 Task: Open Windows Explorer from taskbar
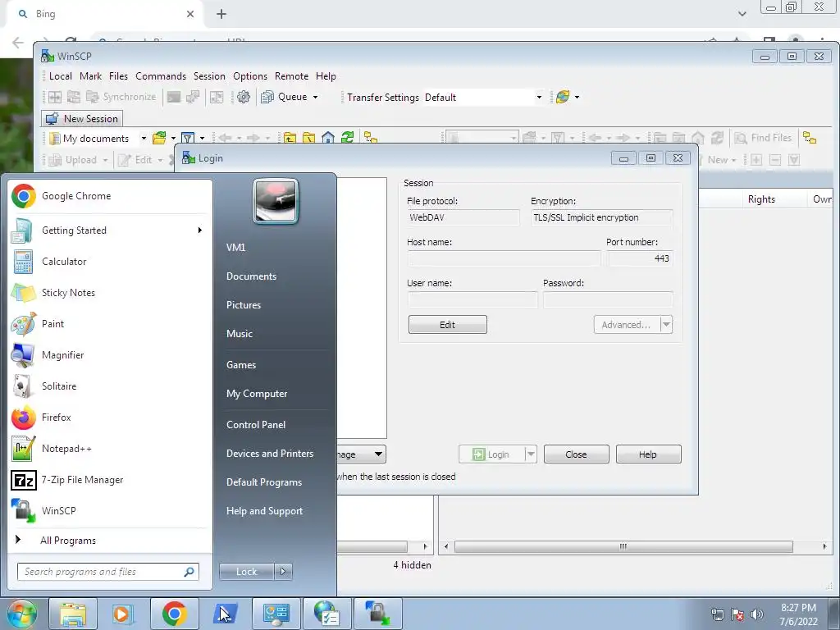72,614
